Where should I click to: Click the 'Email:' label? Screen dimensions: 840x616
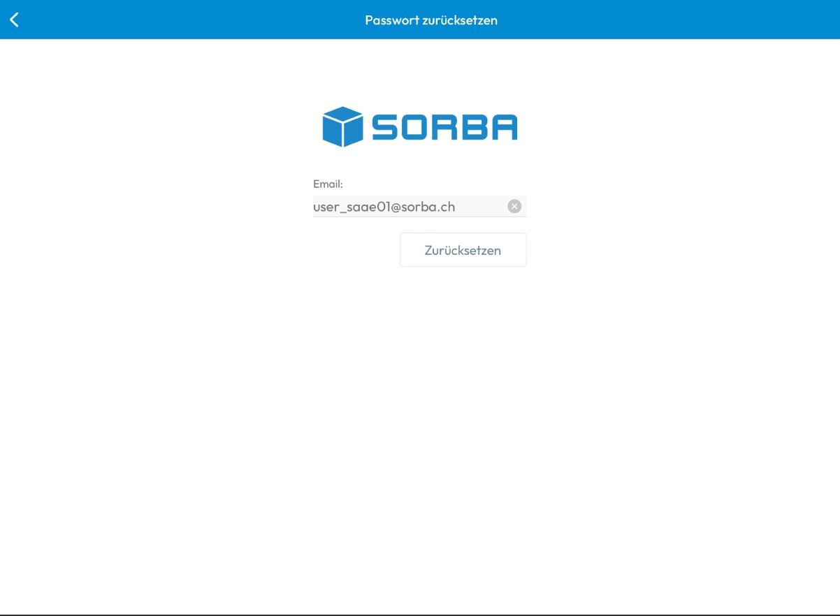(x=328, y=184)
